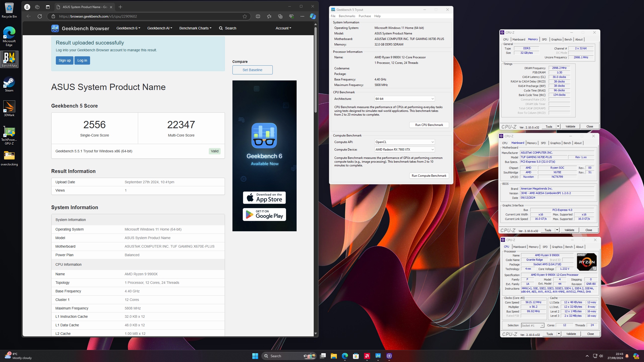Switch to Graphics tab in Mainboard CPU-Z window
644x362 pixels.
[x=555, y=143]
